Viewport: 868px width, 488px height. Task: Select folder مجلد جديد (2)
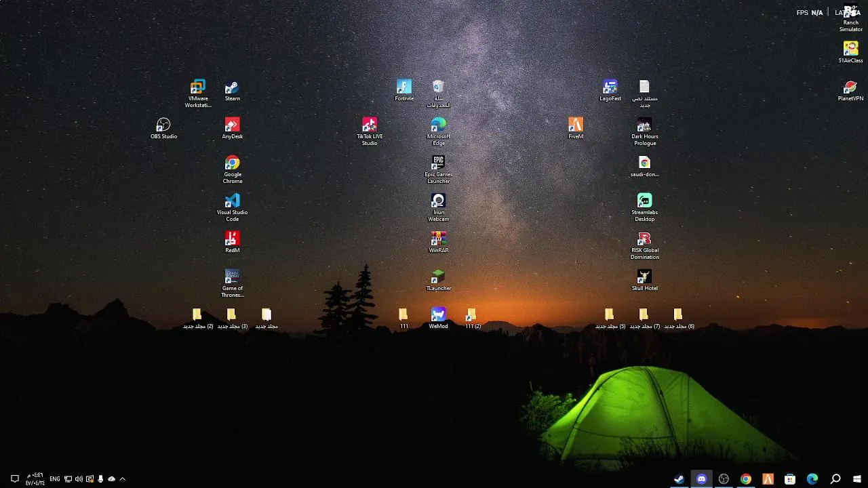click(197, 319)
